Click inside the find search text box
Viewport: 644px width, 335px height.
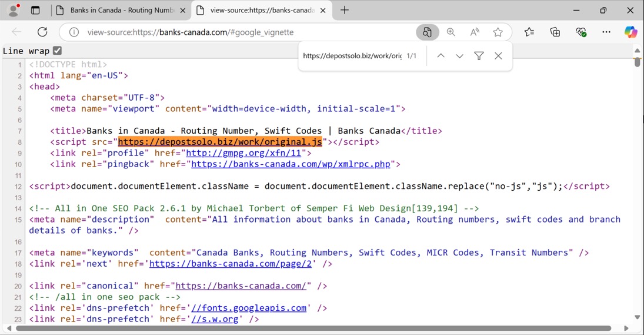tap(352, 56)
